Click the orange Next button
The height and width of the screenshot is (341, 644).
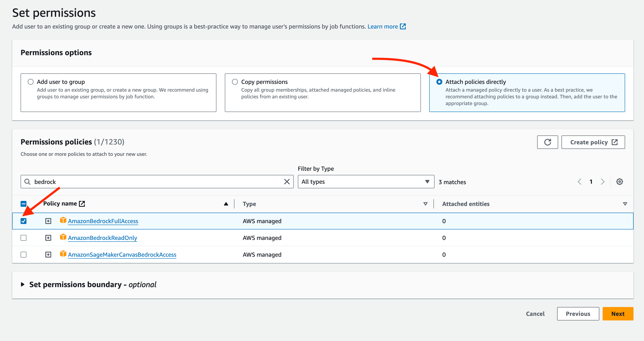pos(618,314)
